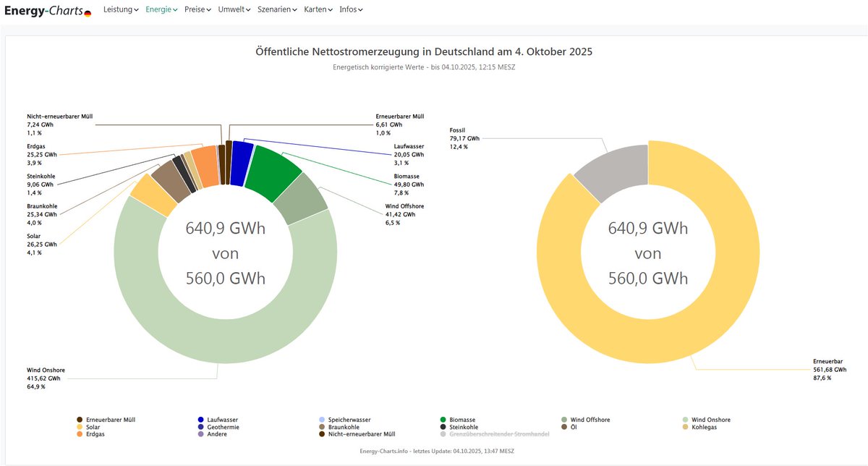Image resolution: width=868 pixels, height=466 pixels.
Task: Toggle Solar legend entry
Action: coord(88,427)
